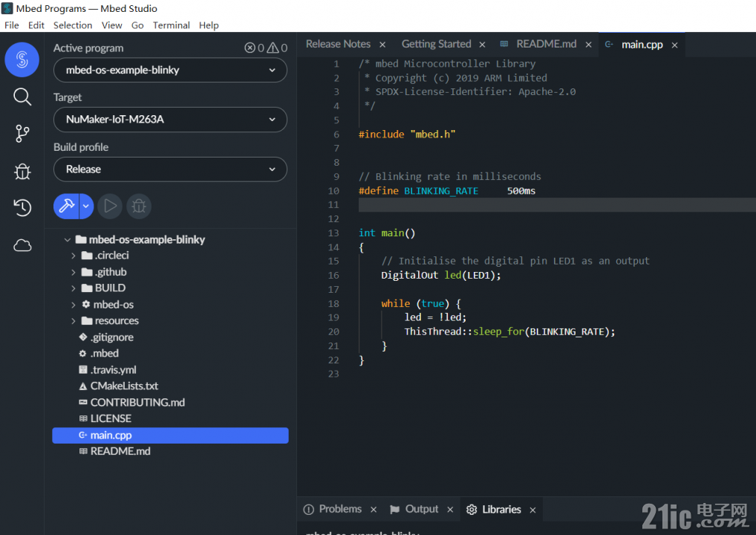
Task: Open the Go menu
Action: pyautogui.click(x=137, y=25)
